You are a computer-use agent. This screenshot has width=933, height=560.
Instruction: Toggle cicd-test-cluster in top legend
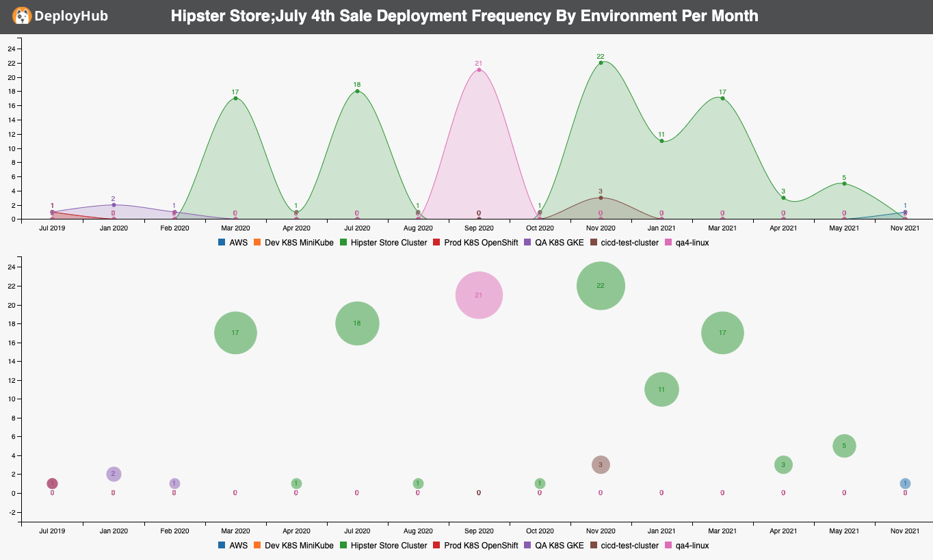coord(625,243)
